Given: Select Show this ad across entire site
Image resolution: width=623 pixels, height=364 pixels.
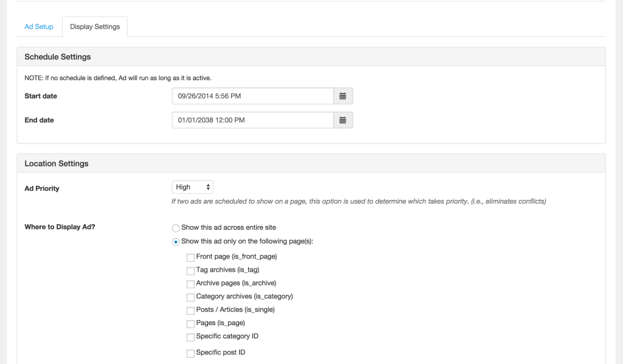Looking at the screenshot, I should tap(176, 228).
